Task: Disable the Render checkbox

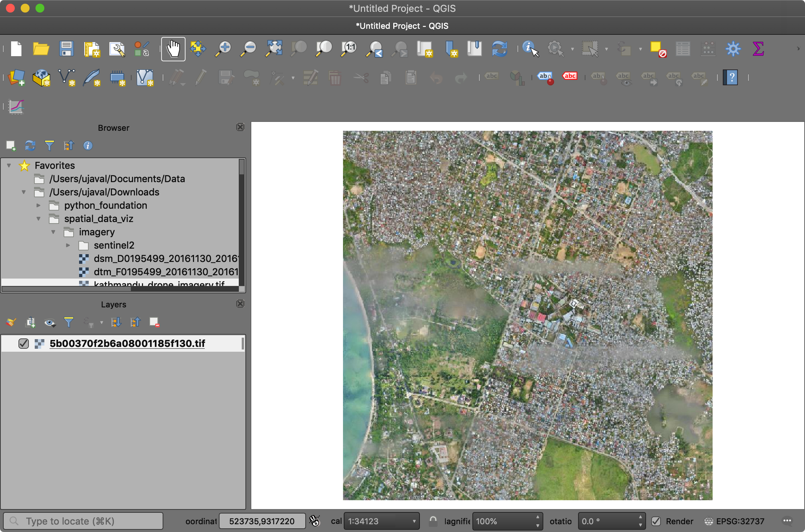Action: [x=657, y=521]
